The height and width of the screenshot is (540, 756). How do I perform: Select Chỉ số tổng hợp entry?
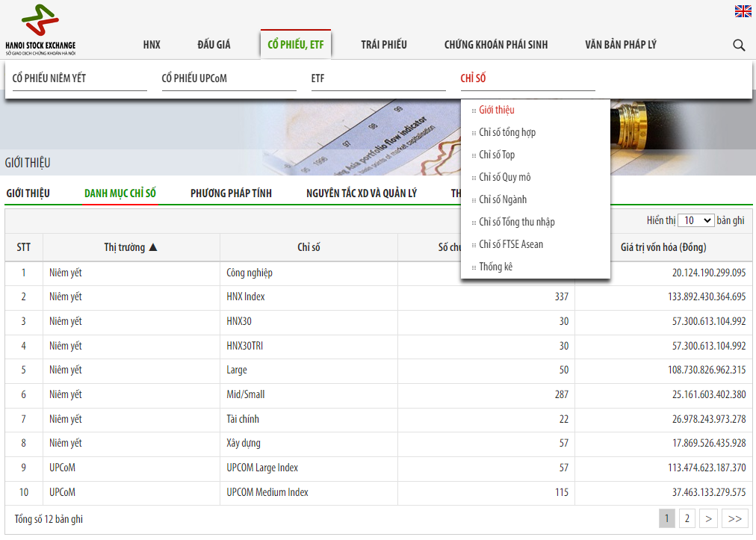[x=507, y=133]
